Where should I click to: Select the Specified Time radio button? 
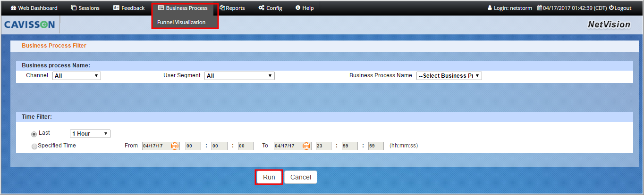click(x=34, y=146)
